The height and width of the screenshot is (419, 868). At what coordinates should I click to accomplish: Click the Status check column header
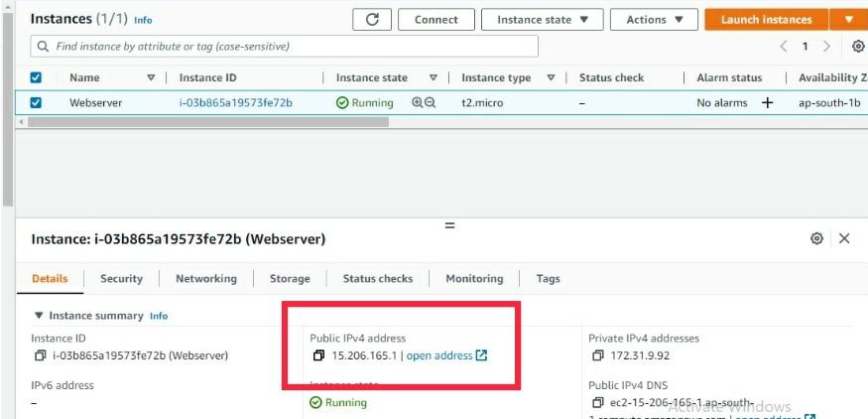(x=611, y=78)
